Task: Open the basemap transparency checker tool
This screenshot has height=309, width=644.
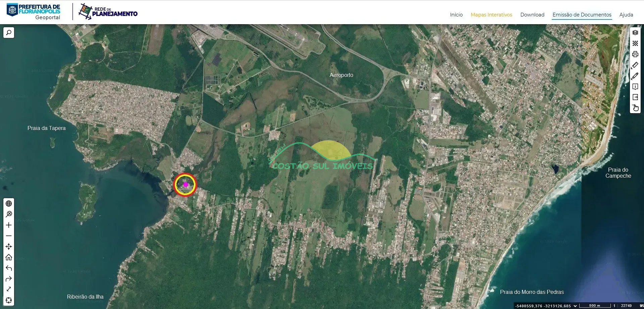Action: coord(635,43)
